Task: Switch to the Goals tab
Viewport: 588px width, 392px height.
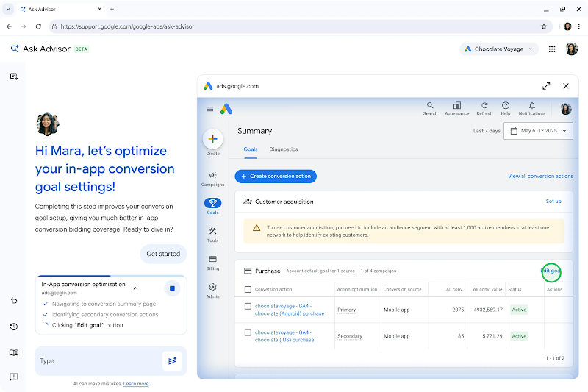Action: (x=251, y=149)
